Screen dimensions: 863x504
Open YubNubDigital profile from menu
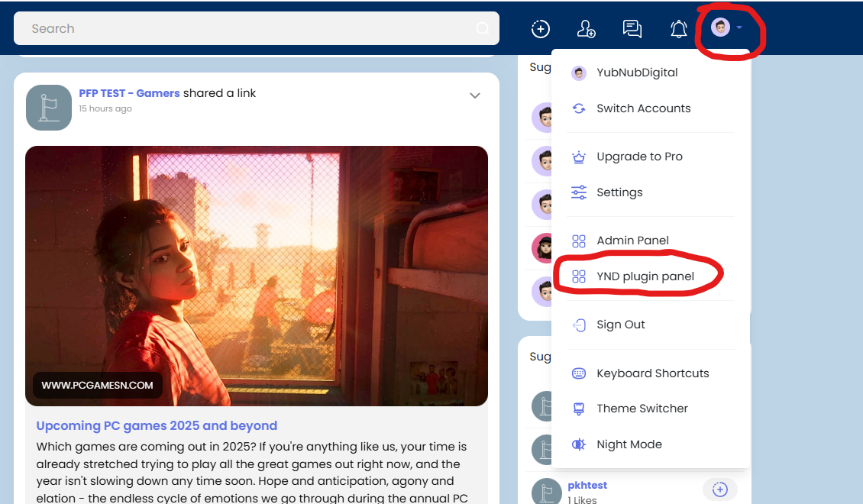pos(651,73)
